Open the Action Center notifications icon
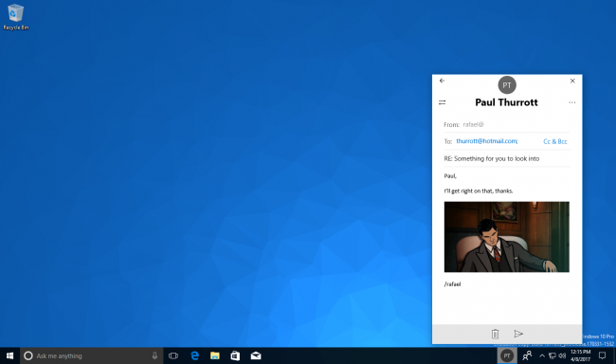 click(x=602, y=355)
